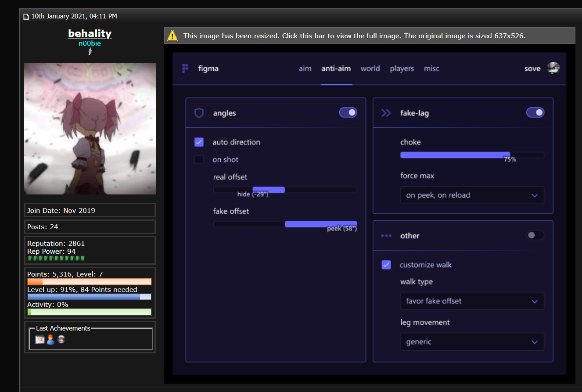582x392 pixels.
Task: Click the figma logo grid icon
Action: click(185, 68)
